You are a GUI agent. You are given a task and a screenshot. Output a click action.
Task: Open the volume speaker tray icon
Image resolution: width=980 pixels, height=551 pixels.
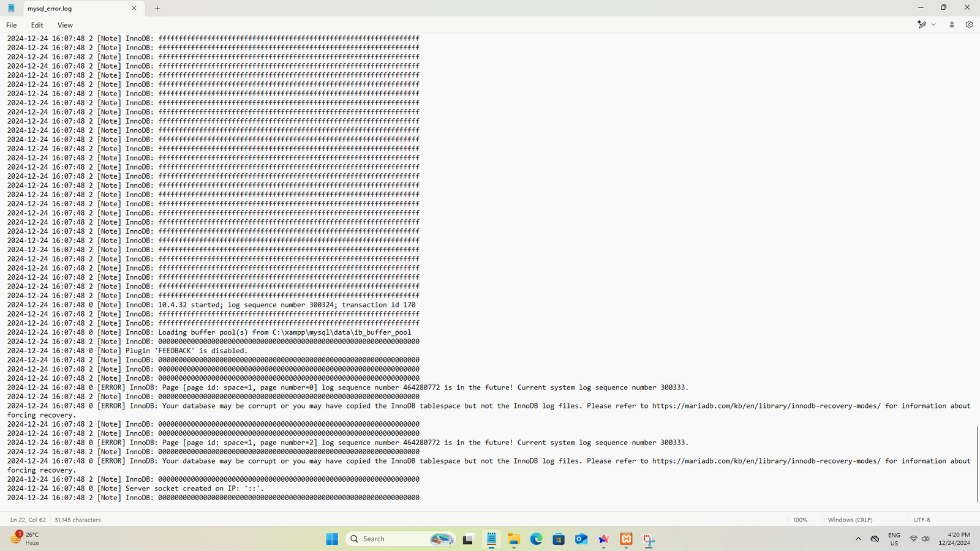[925, 539]
